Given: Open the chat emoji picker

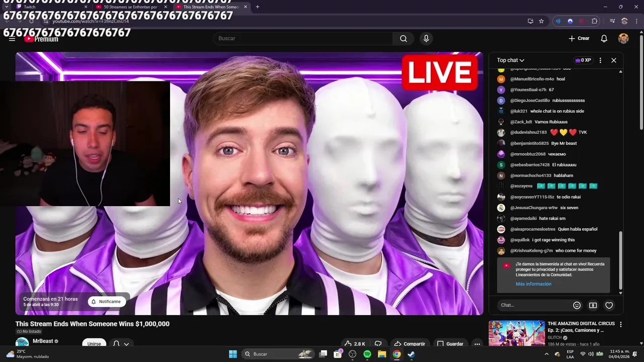Looking at the screenshot, I should coord(577,305).
